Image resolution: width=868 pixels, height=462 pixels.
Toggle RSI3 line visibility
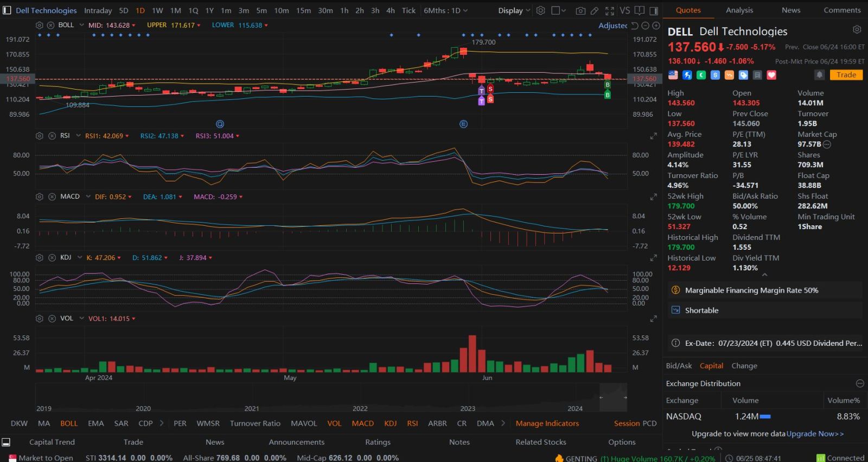coord(218,136)
